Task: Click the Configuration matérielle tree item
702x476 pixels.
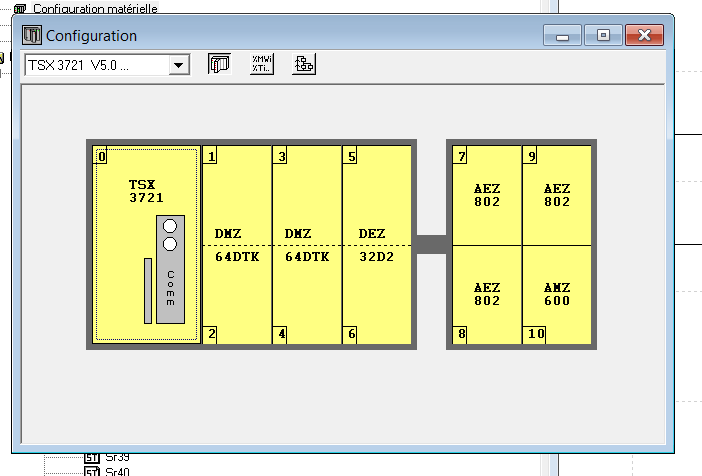Action: [x=95, y=8]
